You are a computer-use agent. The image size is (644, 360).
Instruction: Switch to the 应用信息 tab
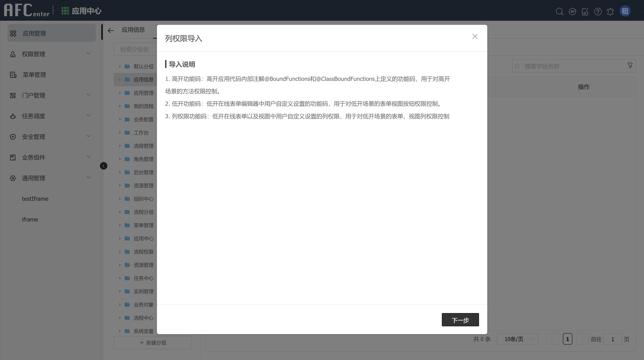(x=134, y=30)
